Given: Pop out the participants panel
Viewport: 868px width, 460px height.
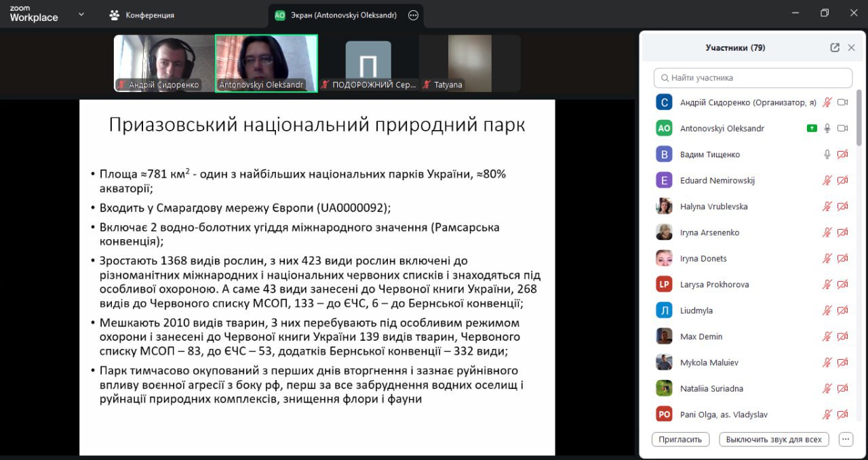Looking at the screenshot, I should pyautogui.click(x=835, y=47).
